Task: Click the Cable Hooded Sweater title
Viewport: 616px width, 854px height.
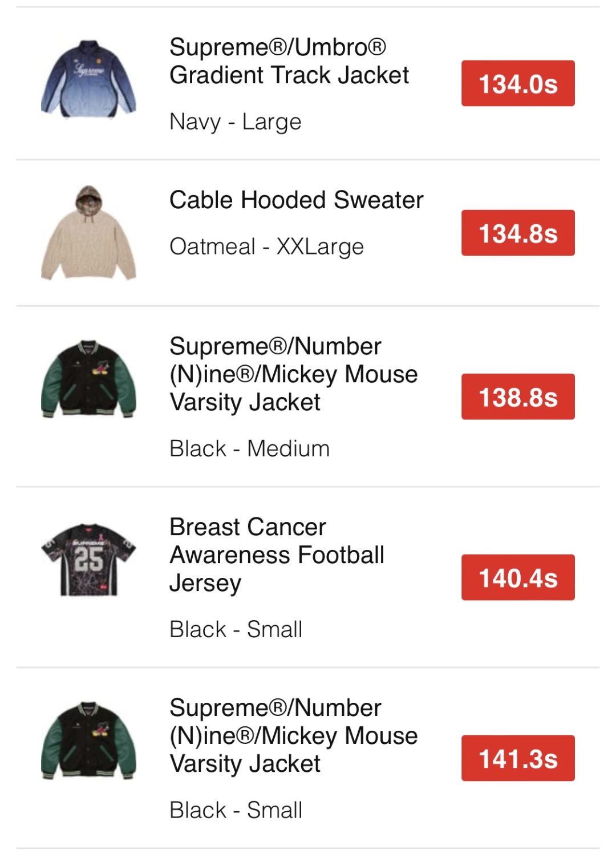Action: (296, 200)
